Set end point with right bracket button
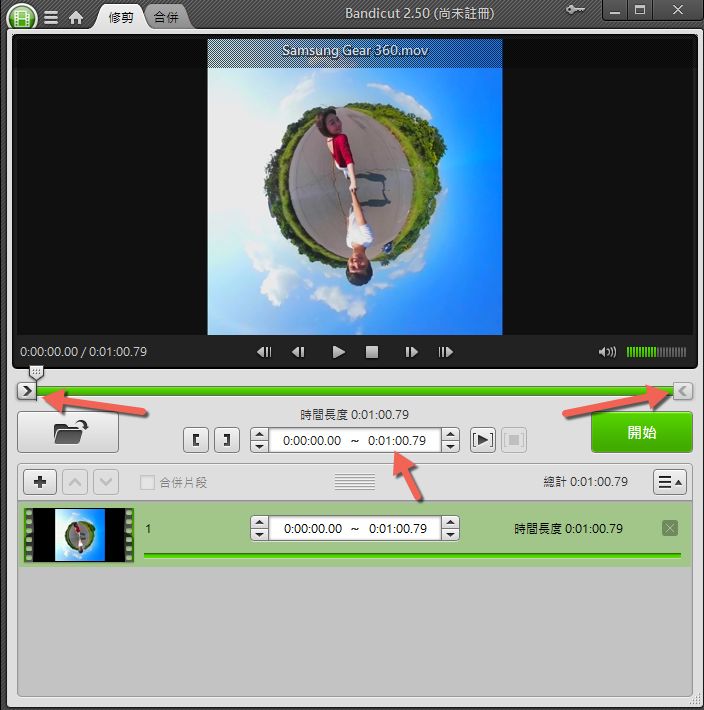This screenshot has width=704, height=710. 227,440
